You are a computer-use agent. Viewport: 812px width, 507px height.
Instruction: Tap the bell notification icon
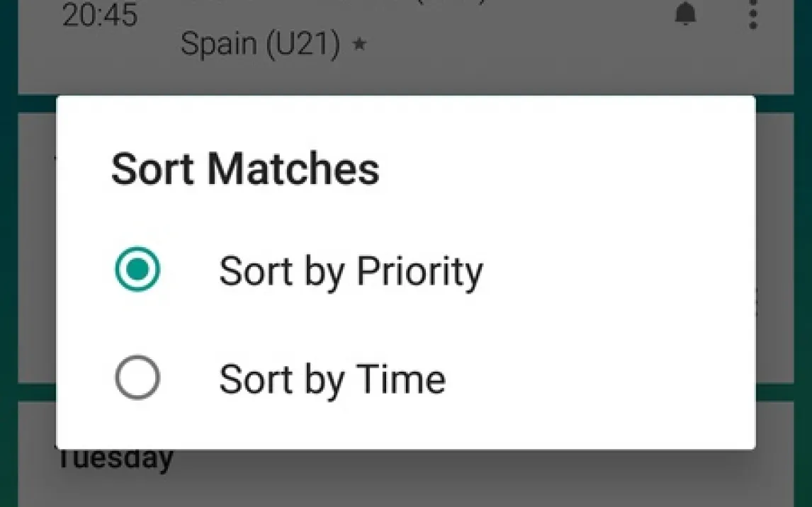pos(685,15)
